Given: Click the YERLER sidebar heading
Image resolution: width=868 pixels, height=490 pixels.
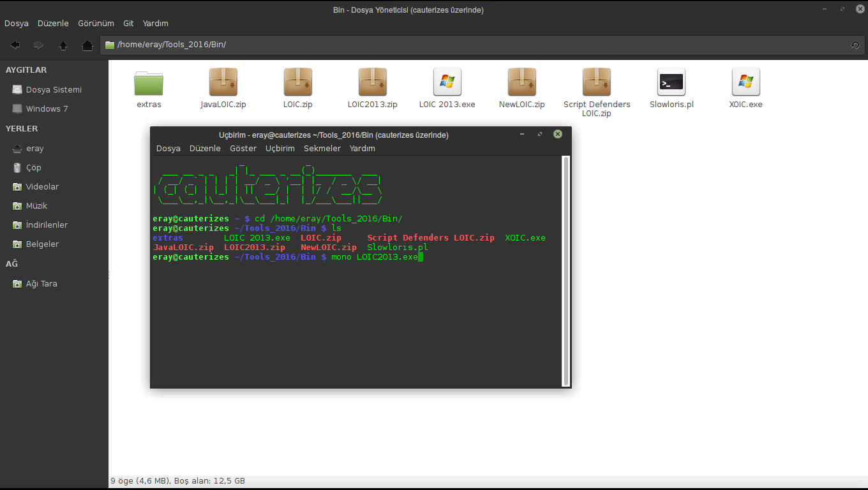Looking at the screenshot, I should [22, 129].
